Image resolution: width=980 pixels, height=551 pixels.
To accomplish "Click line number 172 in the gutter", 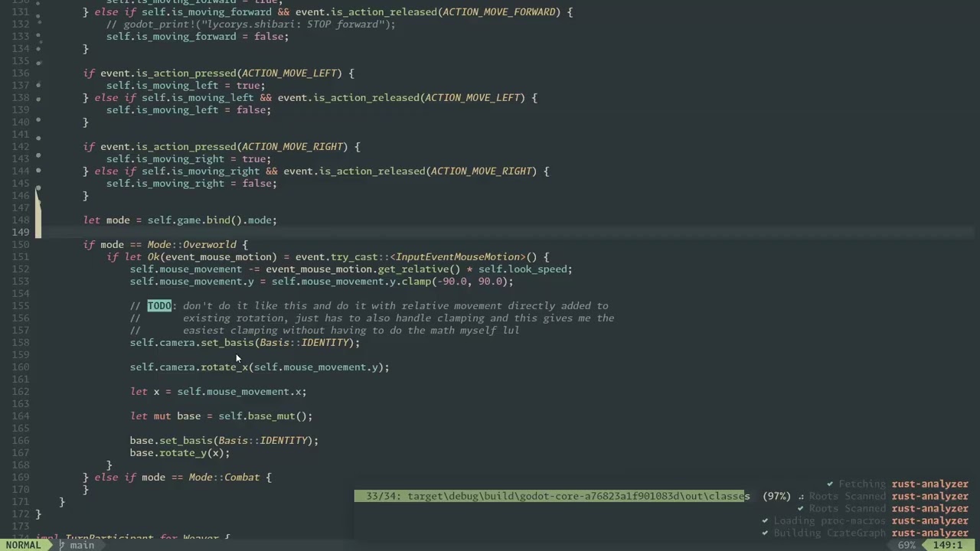I will click(21, 514).
